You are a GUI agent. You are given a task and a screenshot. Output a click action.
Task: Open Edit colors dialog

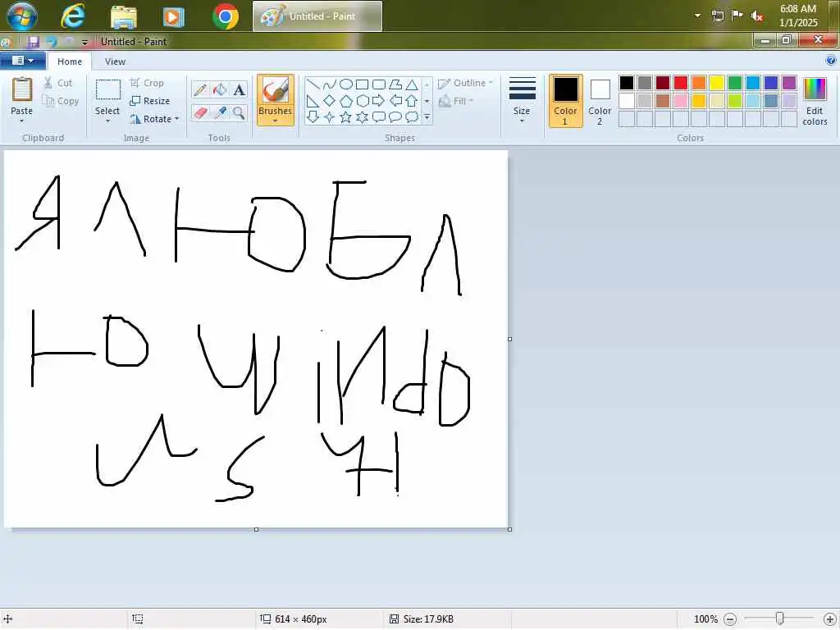pos(815,101)
